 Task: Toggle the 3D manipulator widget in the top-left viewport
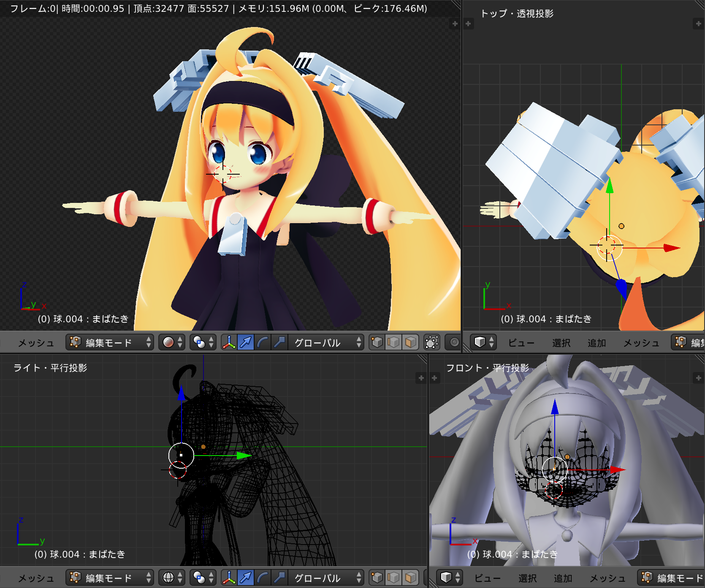point(229,343)
